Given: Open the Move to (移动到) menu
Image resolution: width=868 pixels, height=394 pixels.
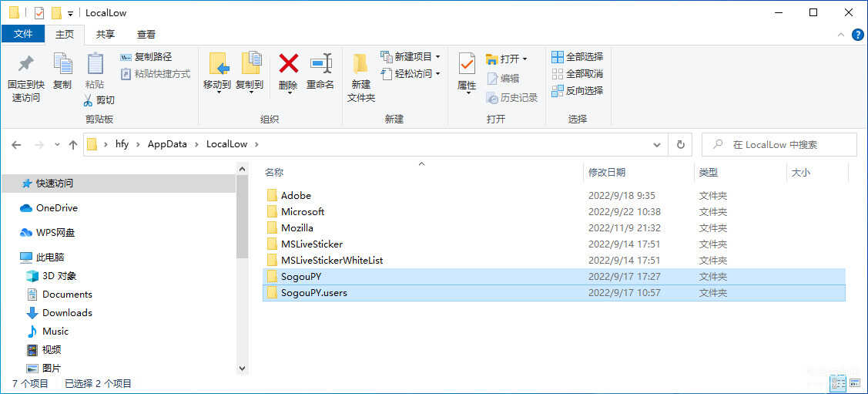Looking at the screenshot, I should pyautogui.click(x=217, y=72).
